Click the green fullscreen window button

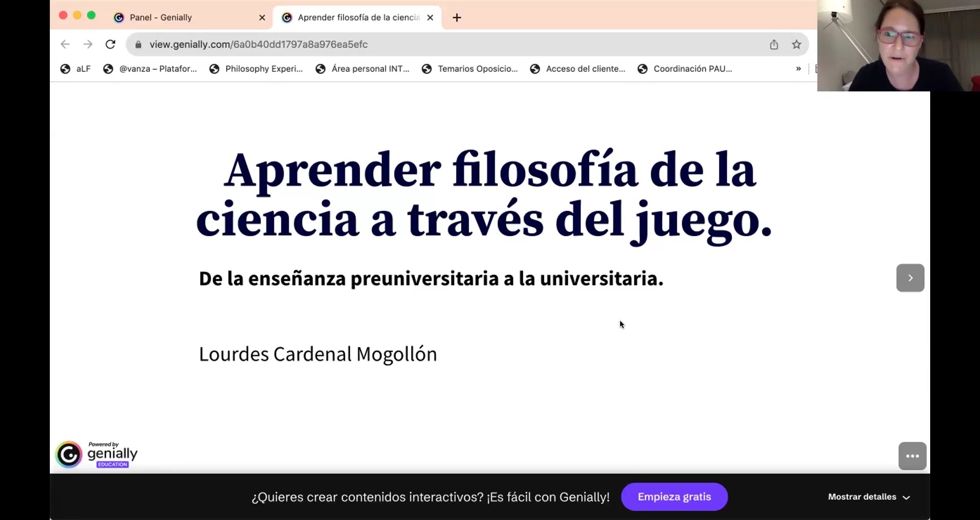tap(91, 15)
